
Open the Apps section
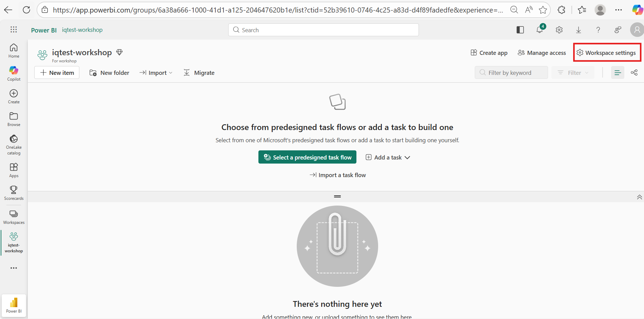(x=14, y=169)
